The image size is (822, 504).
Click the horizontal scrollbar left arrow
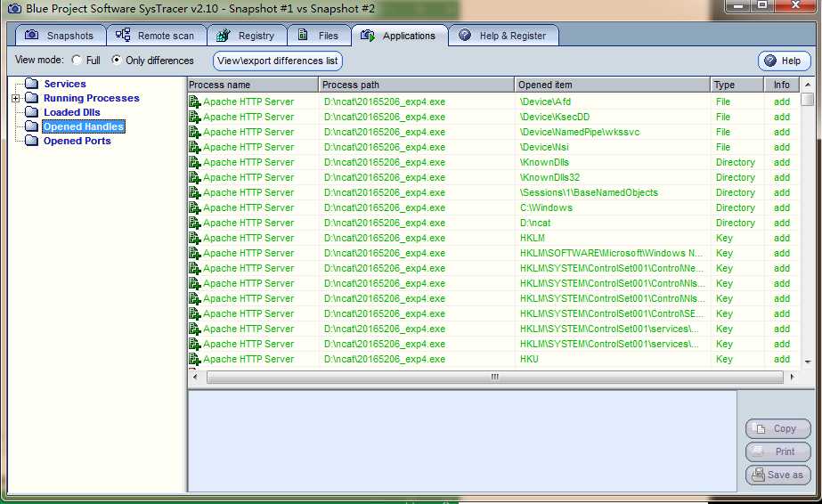[x=195, y=377]
